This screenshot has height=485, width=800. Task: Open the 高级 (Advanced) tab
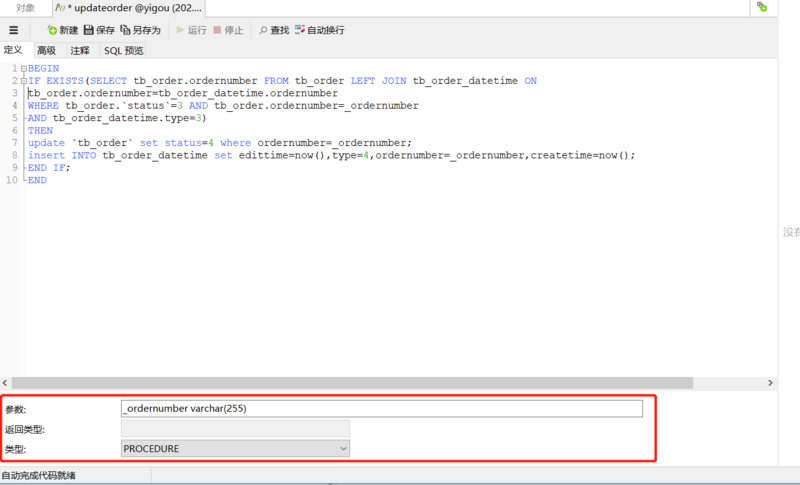pos(46,50)
